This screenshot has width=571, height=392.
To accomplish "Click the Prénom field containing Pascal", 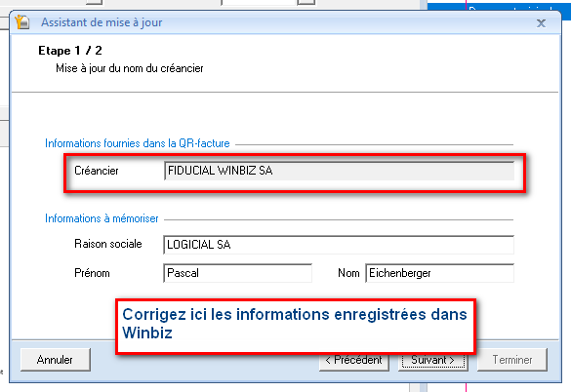I will 237,273.
